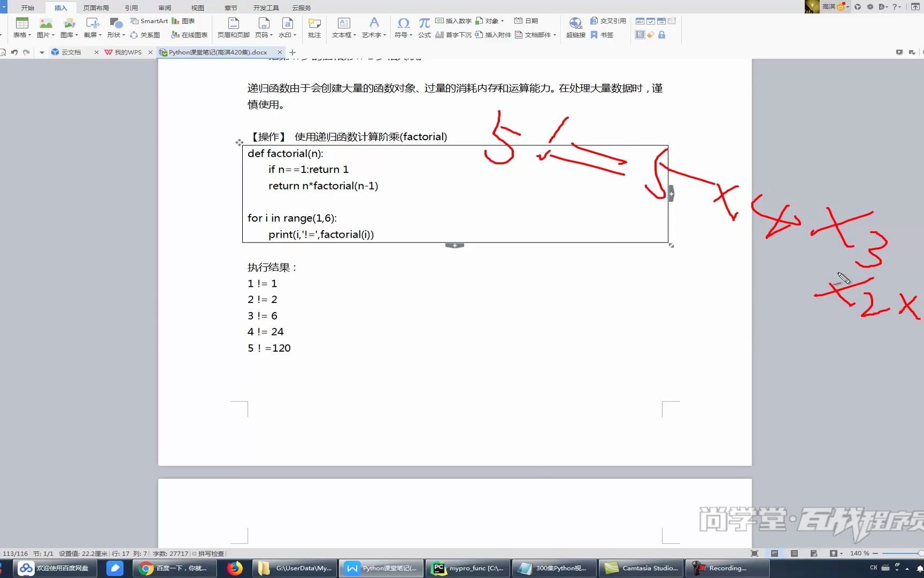Open 在线图表 online charts

click(x=189, y=35)
